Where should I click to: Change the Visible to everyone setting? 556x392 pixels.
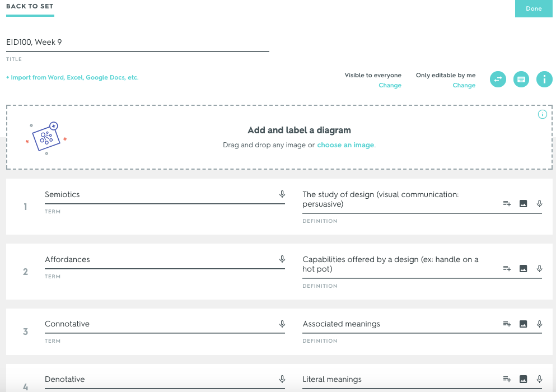click(x=390, y=85)
